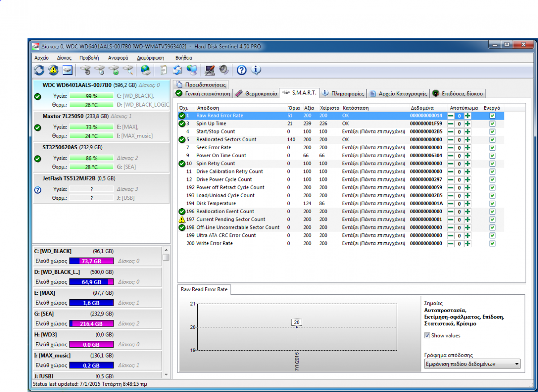
Task: Click the yellow warning triangle toolbar icon
Action: (x=53, y=70)
